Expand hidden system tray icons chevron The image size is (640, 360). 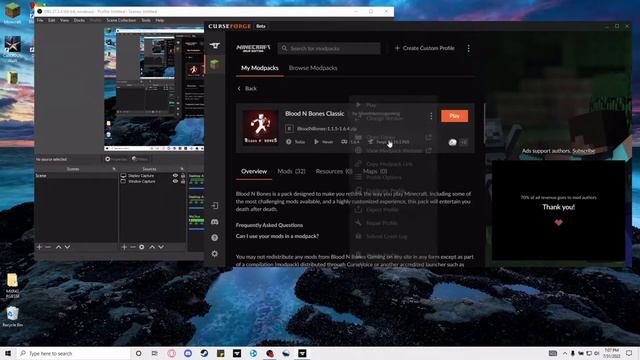(565, 353)
